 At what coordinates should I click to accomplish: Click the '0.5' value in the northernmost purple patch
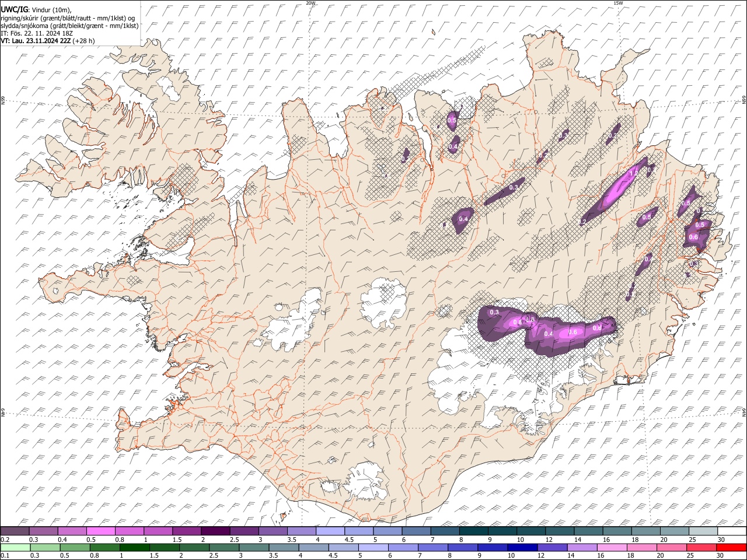pos(452,120)
